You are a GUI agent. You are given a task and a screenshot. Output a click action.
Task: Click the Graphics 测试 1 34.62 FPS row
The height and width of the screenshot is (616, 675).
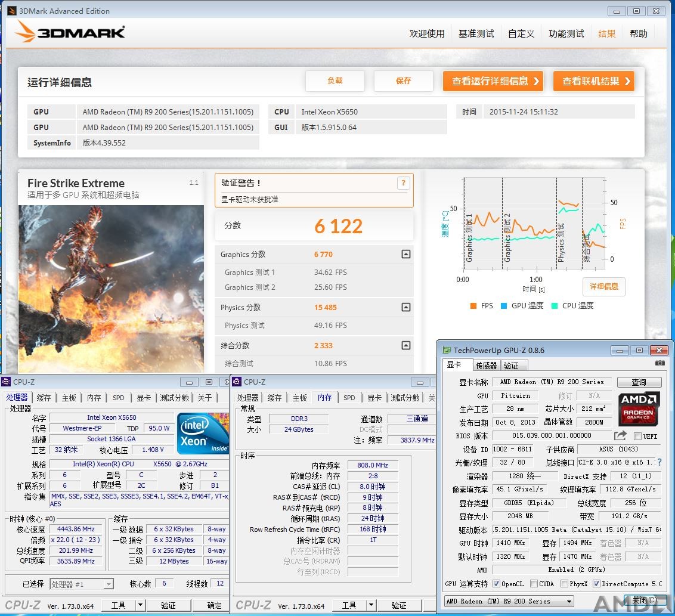coord(314,272)
